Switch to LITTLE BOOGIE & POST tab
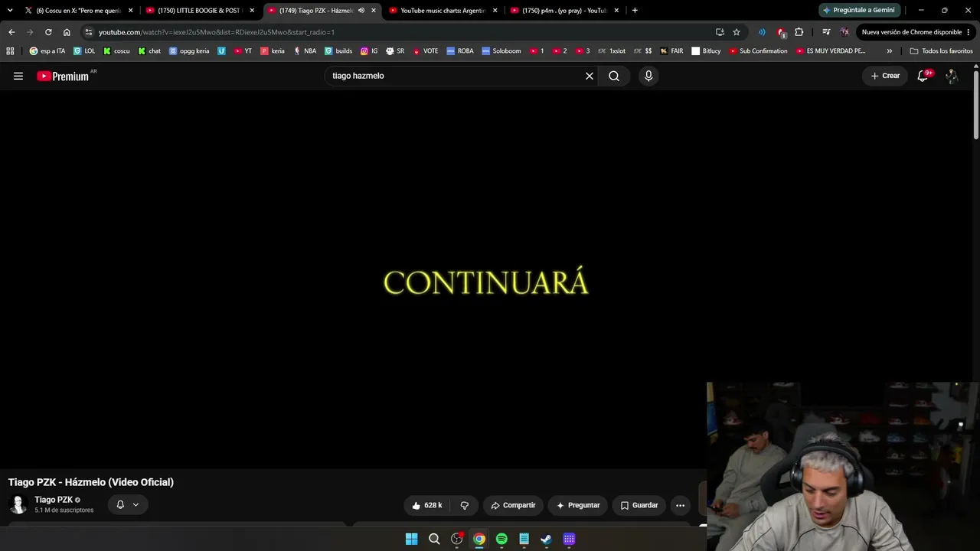980x551 pixels. click(x=199, y=11)
